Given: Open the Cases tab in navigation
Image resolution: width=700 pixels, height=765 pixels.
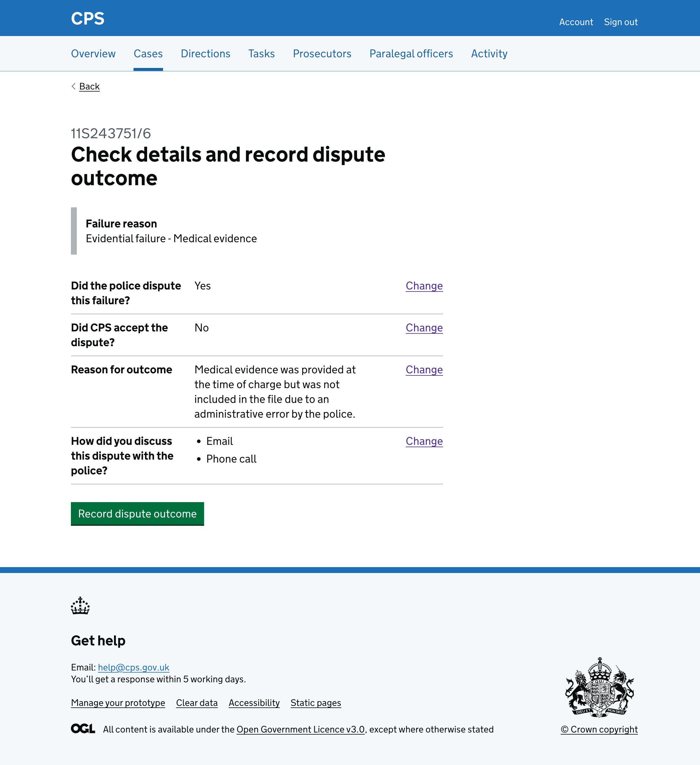Looking at the screenshot, I should [148, 53].
